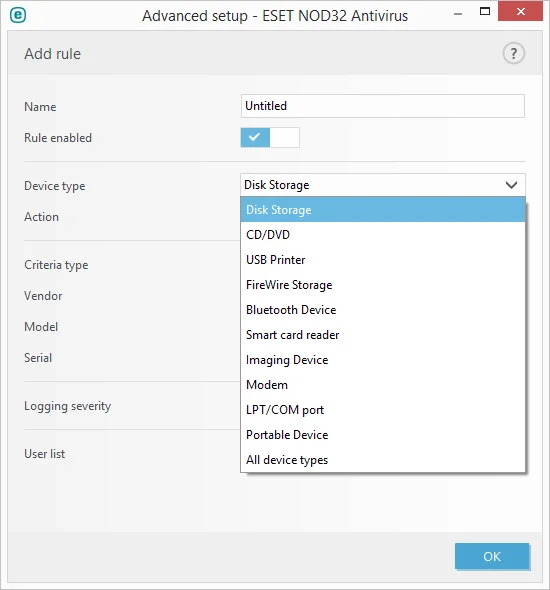550x590 pixels.
Task: Click the Model label
Action: [x=41, y=327]
